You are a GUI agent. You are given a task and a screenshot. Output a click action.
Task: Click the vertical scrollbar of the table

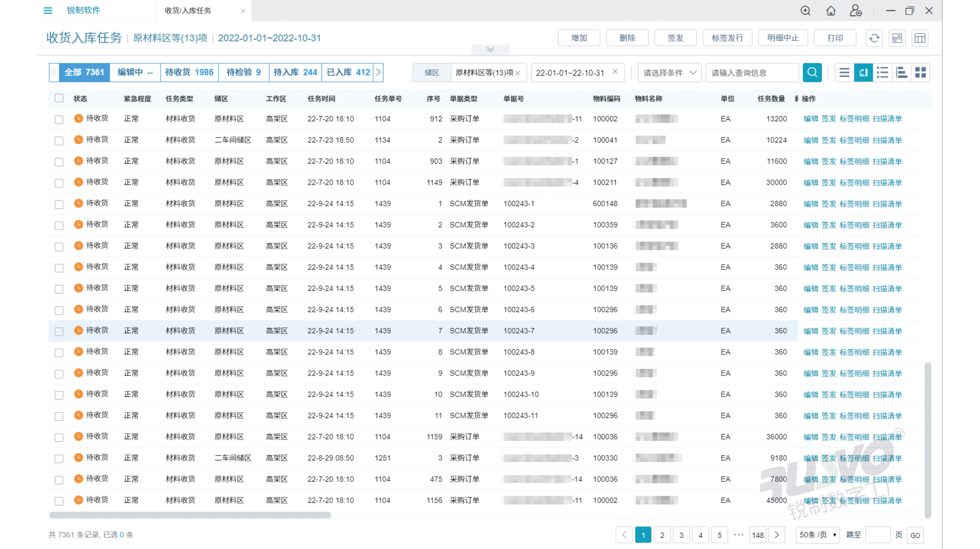point(928,439)
